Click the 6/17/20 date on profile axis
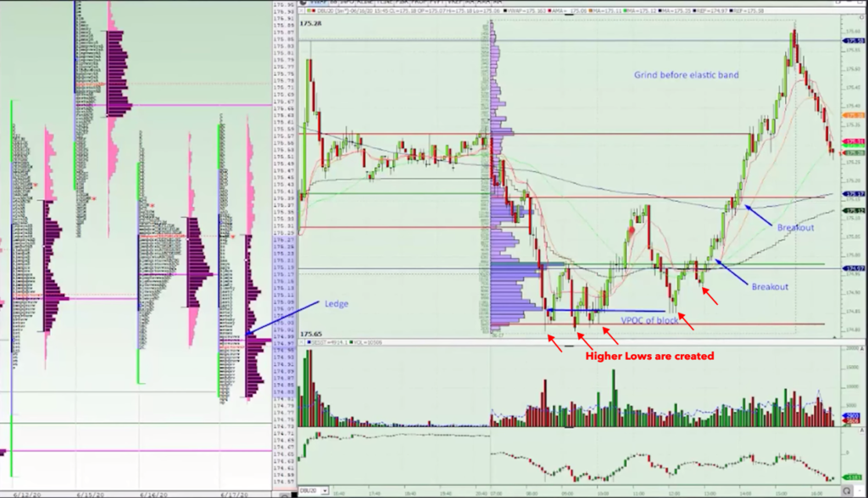868x498 pixels. point(231,491)
